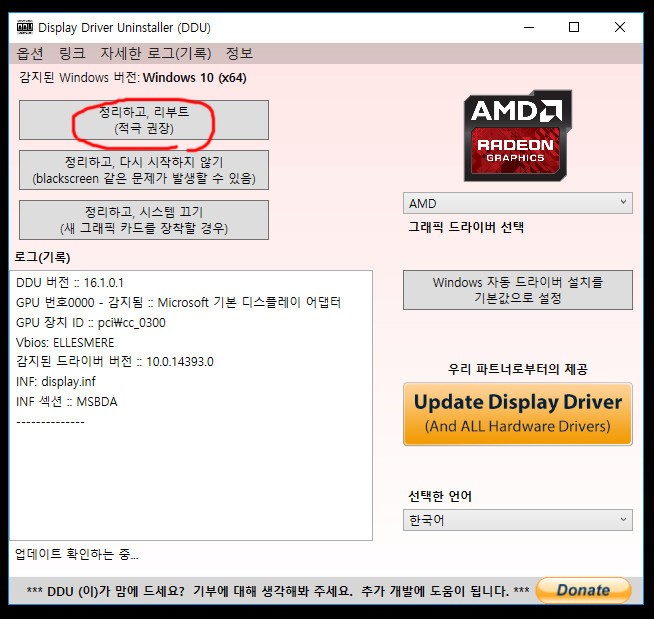Screen dimensions: 654x619
Task: Click 정리하고, 시스템 끄기 button
Action: pos(144,220)
